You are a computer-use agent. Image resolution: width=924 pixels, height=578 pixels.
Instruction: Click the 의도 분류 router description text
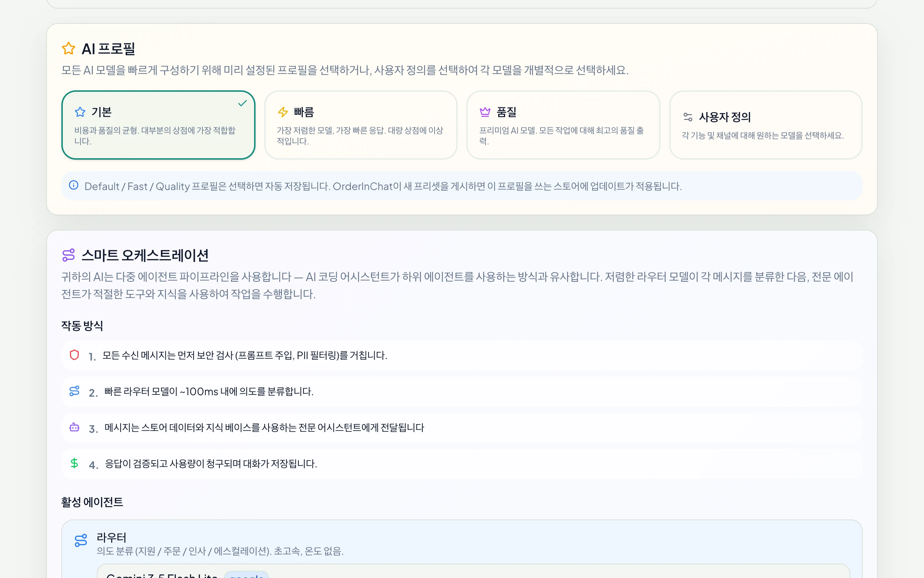(220, 551)
